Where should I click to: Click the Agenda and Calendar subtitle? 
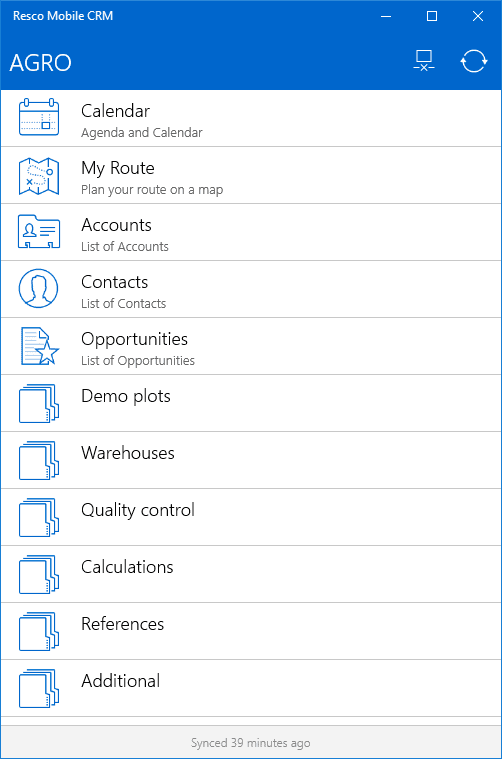pos(141,133)
